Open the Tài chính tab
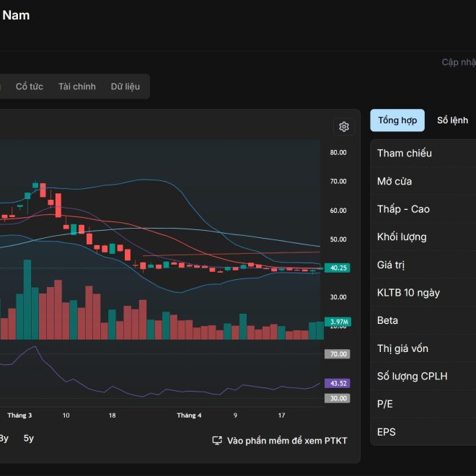This screenshot has height=476, width=476. pos(77,87)
